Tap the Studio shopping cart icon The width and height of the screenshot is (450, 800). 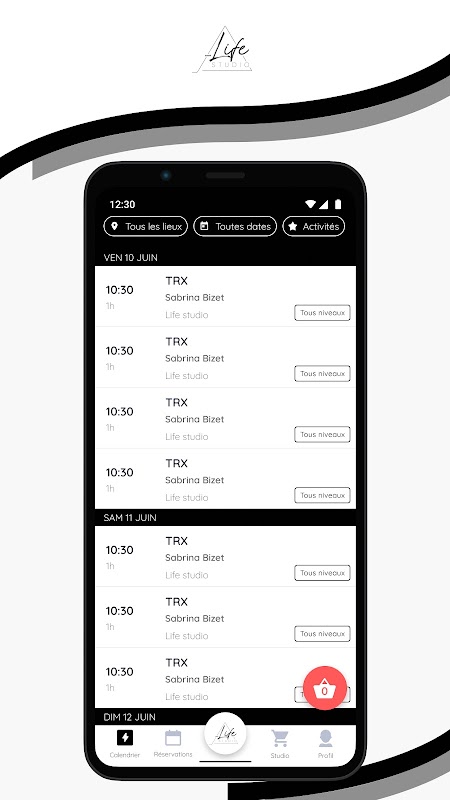(x=280, y=738)
